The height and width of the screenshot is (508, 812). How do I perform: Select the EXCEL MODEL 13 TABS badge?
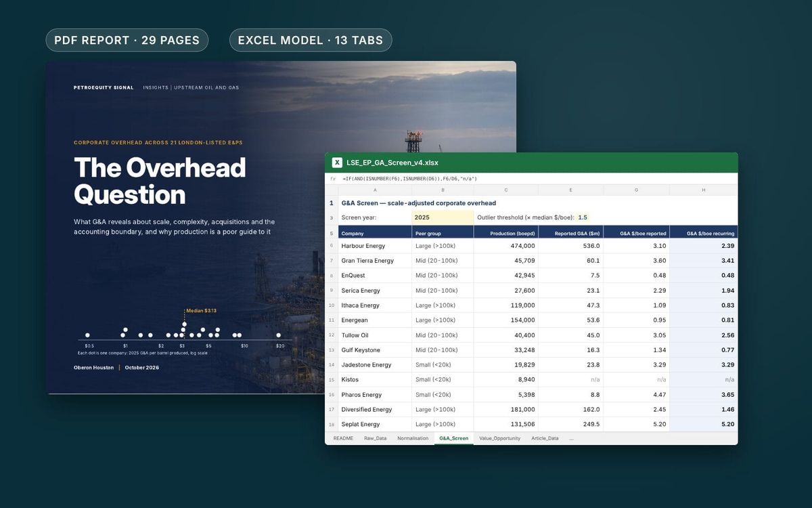pyautogui.click(x=311, y=40)
